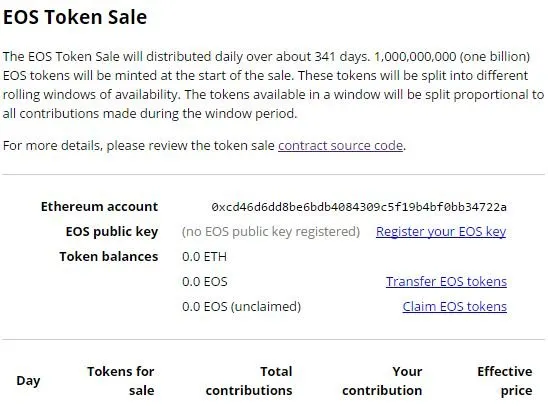Click the Token balances label
This screenshot has height=415, width=548.
pyautogui.click(x=109, y=257)
